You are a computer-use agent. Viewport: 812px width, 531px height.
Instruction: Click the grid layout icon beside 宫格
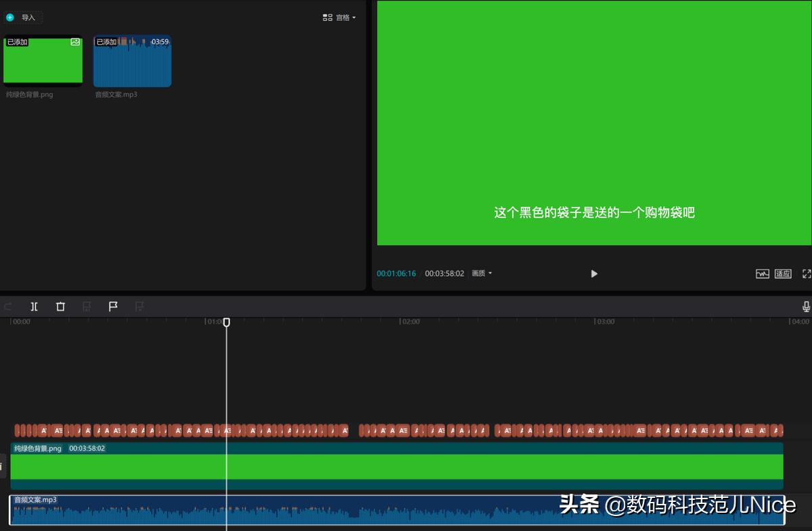pyautogui.click(x=328, y=17)
